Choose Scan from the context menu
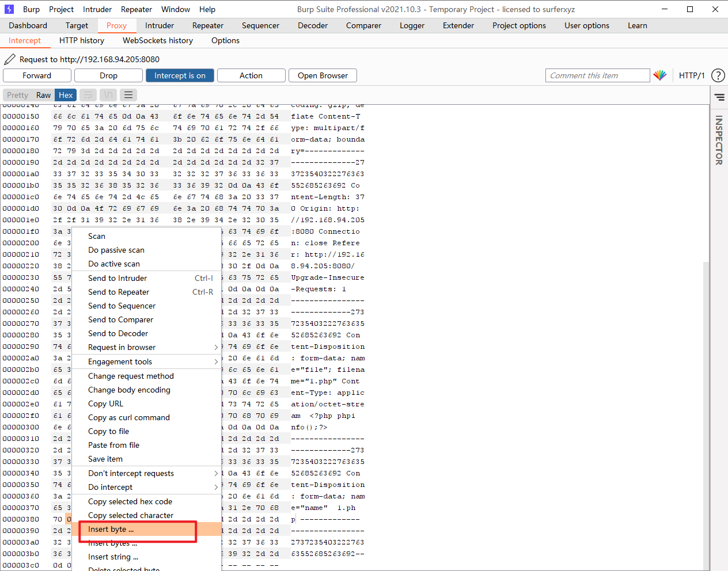The image size is (728, 571). 146,236
